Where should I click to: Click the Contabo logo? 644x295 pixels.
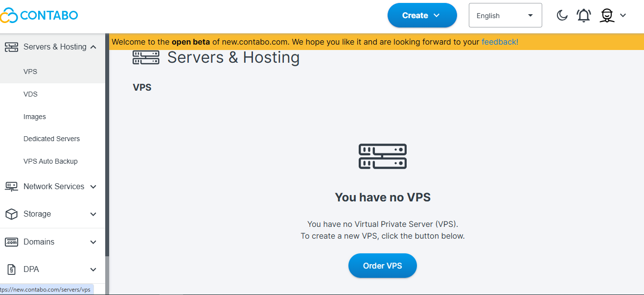[x=39, y=15]
